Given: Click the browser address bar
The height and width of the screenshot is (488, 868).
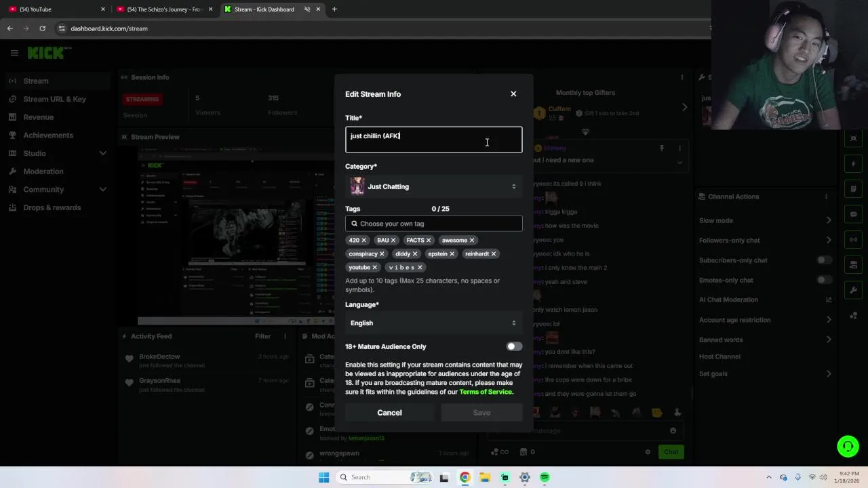Looking at the screenshot, I should pos(380,28).
